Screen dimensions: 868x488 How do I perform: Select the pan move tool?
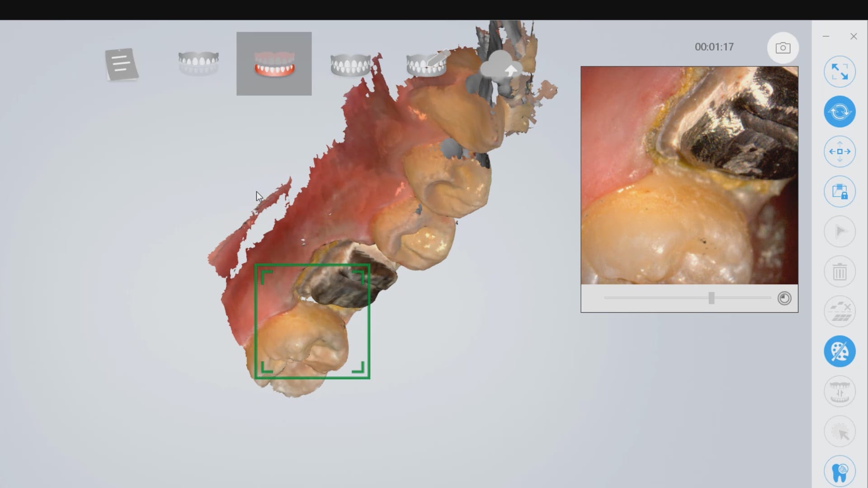[840, 152]
